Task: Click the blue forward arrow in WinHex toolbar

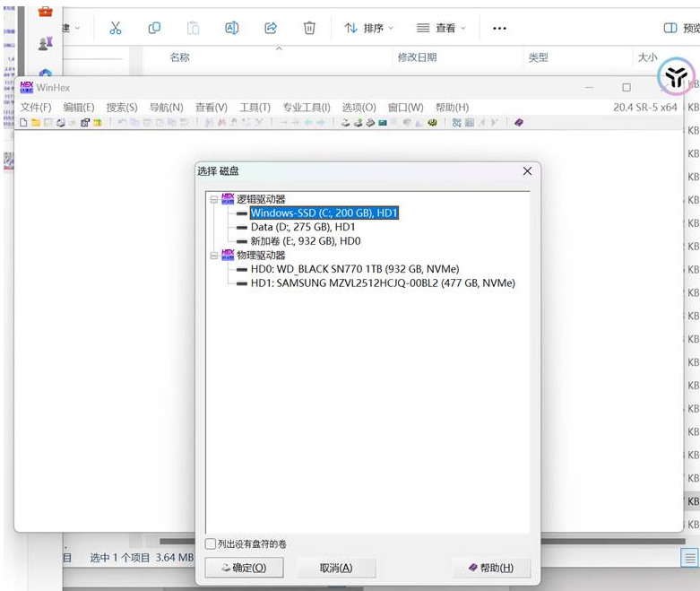Action: (x=321, y=123)
